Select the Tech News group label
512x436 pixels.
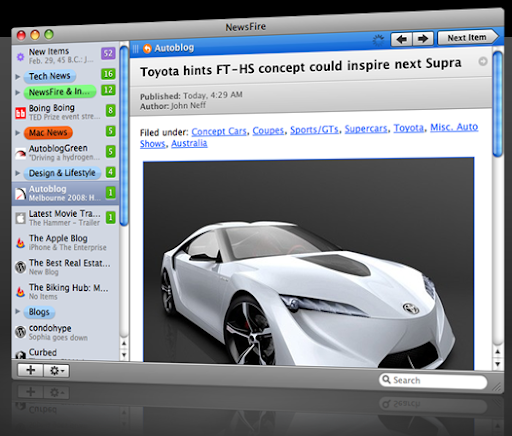(x=50, y=76)
